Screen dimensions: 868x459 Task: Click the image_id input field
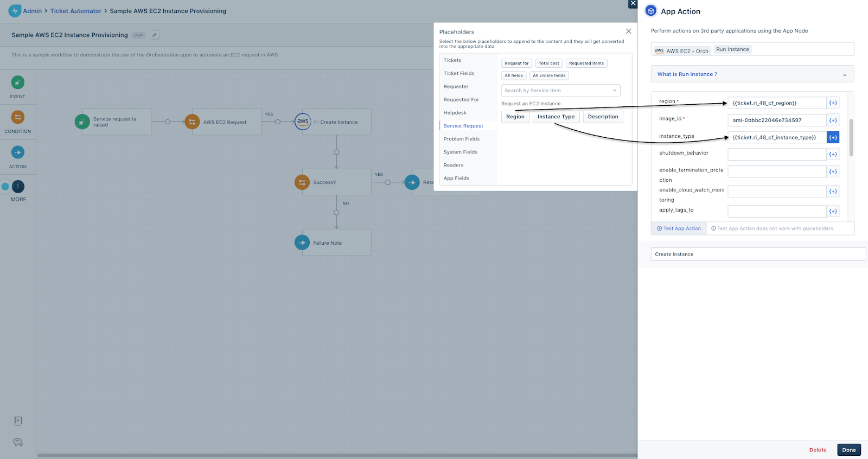[777, 120]
